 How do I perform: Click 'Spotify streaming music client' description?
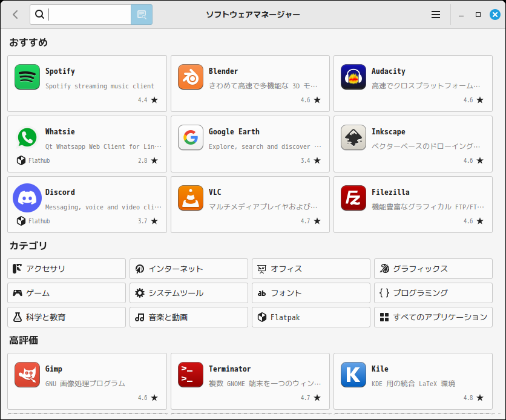click(100, 86)
